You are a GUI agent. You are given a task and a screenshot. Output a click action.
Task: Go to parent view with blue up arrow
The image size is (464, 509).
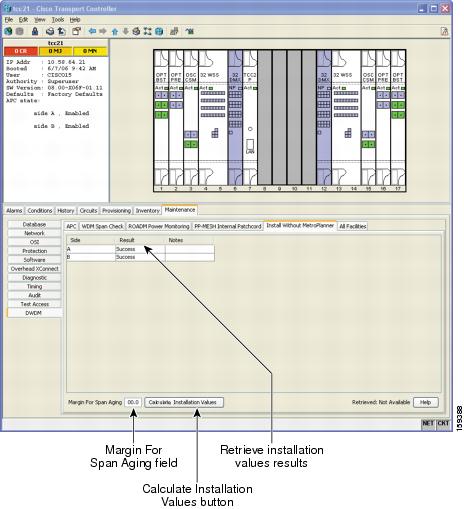point(115,32)
